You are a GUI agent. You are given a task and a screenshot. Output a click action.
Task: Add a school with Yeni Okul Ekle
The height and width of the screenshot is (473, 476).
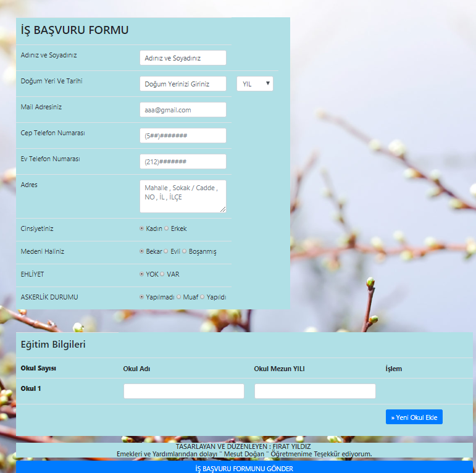click(x=414, y=417)
